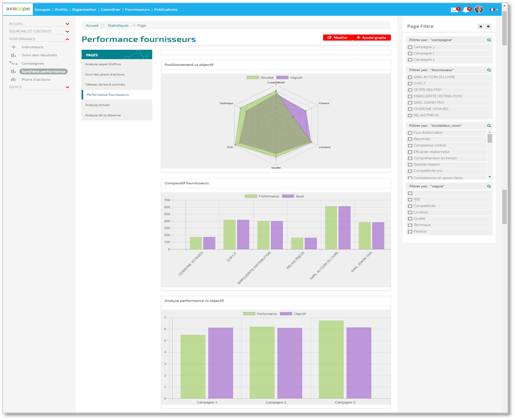The image size is (515, 420).
Task: Click search icon for vague filter
Action: pos(488,186)
